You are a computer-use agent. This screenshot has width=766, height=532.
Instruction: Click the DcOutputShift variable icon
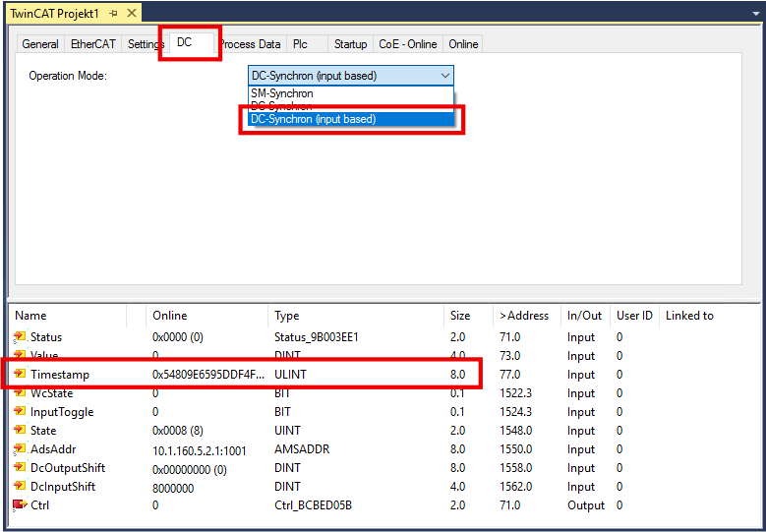click(x=19, y=468)
